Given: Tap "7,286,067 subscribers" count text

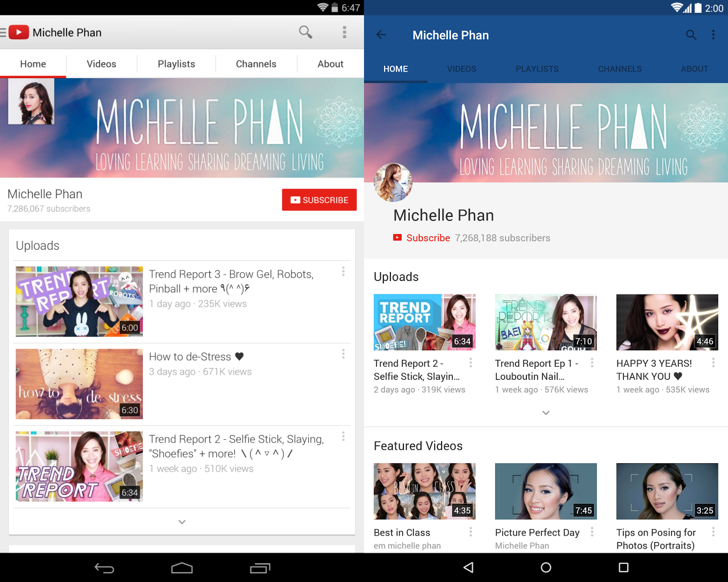Looking at the screenshot, I should 49,209.
